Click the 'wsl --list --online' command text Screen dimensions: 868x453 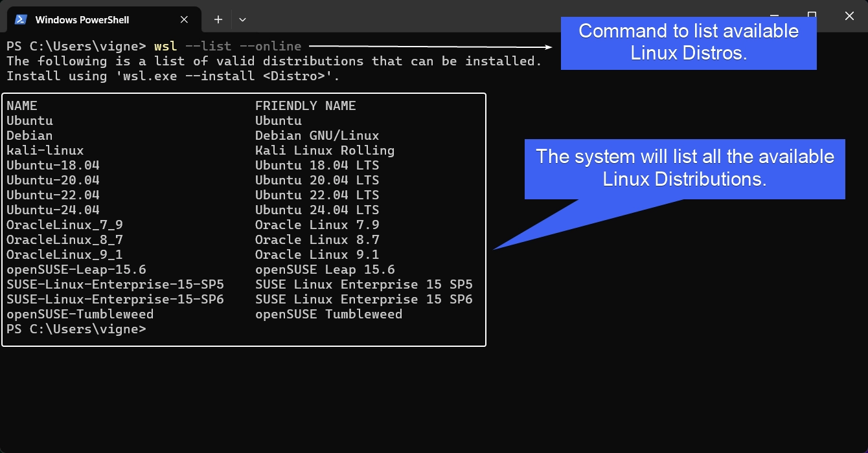(228, 47)
